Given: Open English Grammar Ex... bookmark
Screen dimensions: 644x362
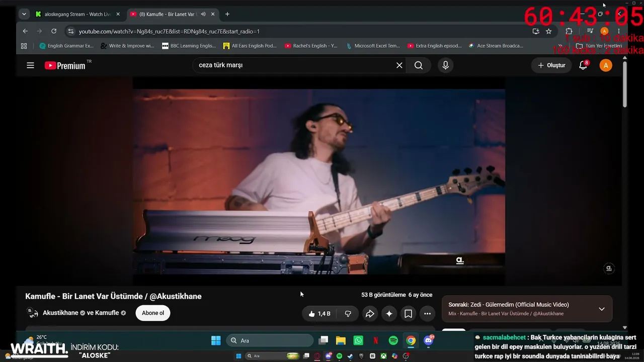Looking at the screenshot, I should [66, 46].
